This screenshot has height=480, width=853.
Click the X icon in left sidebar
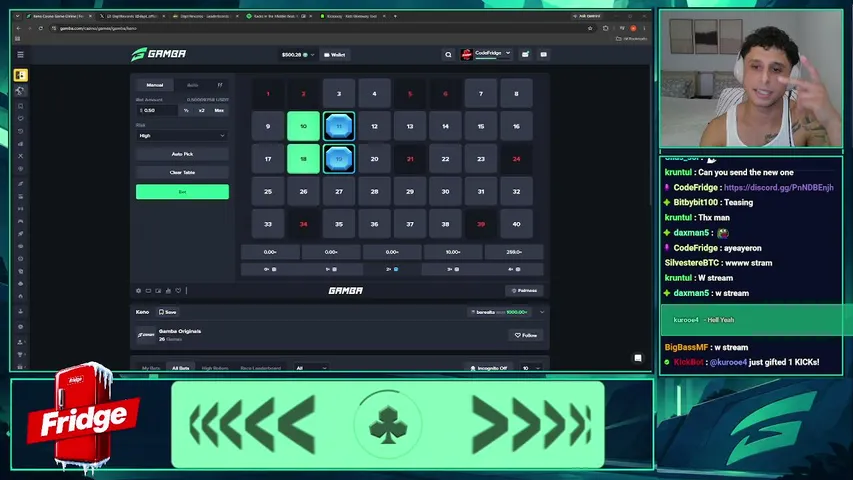coord(21,156)
